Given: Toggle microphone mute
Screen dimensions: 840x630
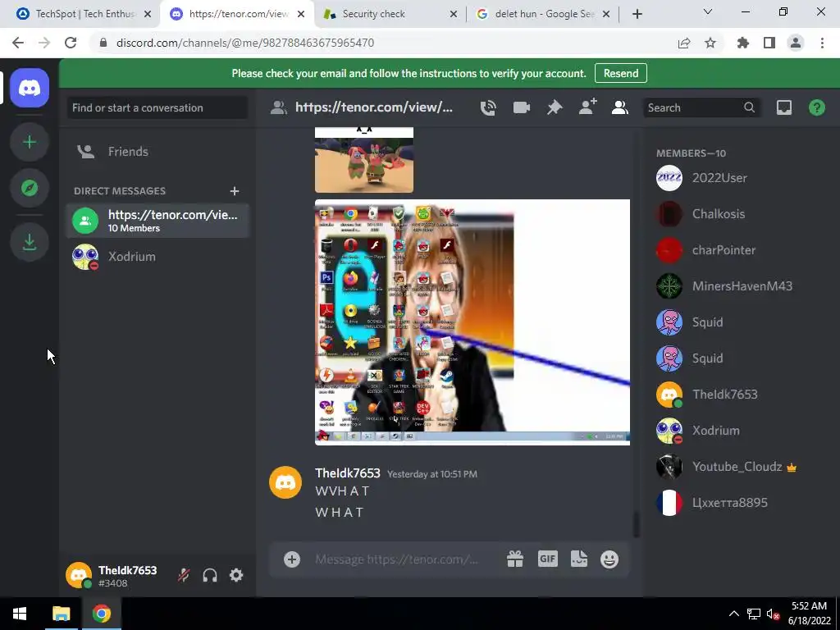Looking at the screenshot, I should point(183,575).
